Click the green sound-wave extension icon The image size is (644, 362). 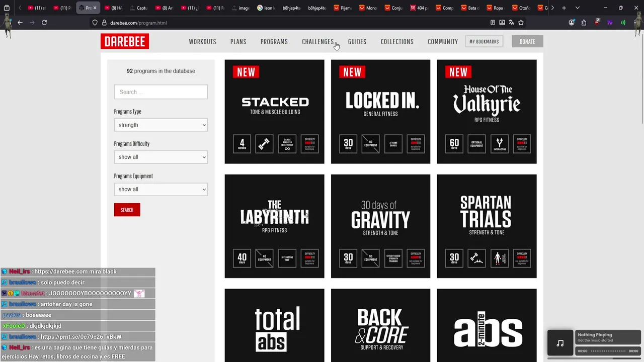point(623,23)
